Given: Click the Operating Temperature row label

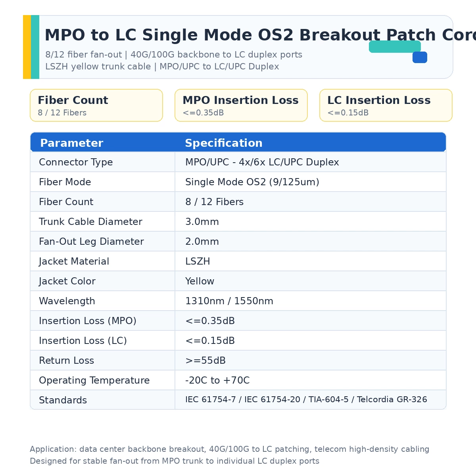Looking at the screenshot, I should point(94,380).
